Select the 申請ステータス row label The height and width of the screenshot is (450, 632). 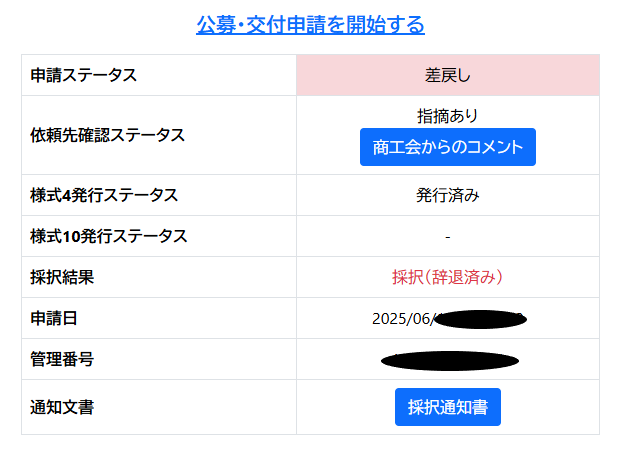(83, 75)
